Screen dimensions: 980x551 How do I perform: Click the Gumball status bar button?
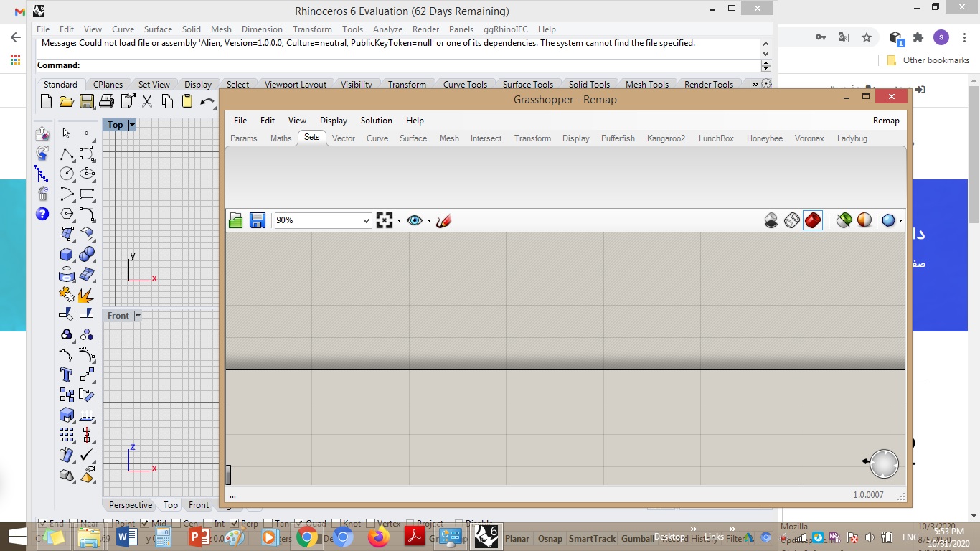pos(637,539)
